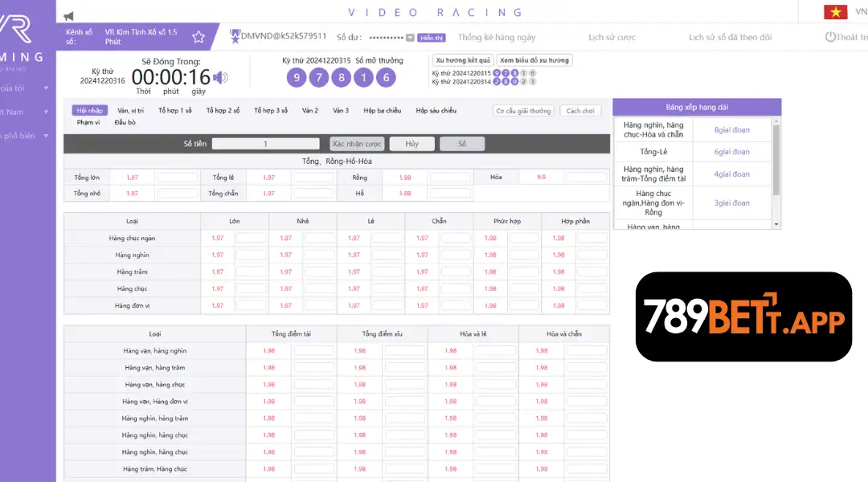Select the Phạm vi tab
The image size is (868, 482).
click(88, 122)
